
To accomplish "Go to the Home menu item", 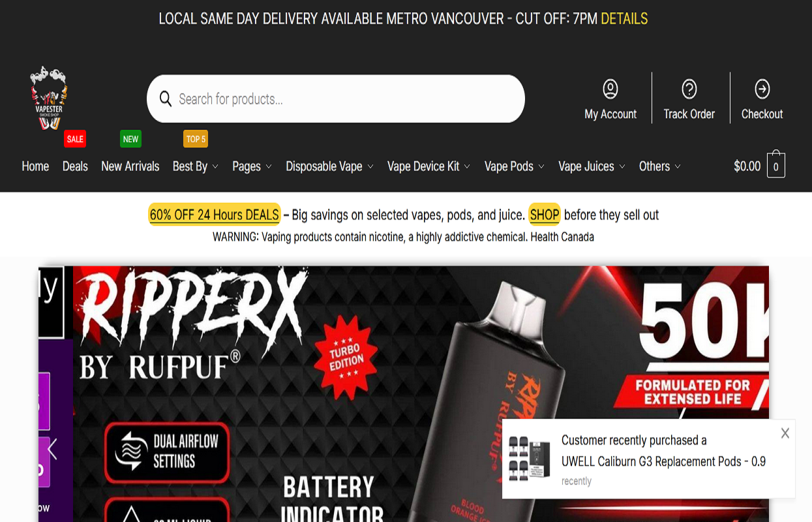I will (35, 166).
